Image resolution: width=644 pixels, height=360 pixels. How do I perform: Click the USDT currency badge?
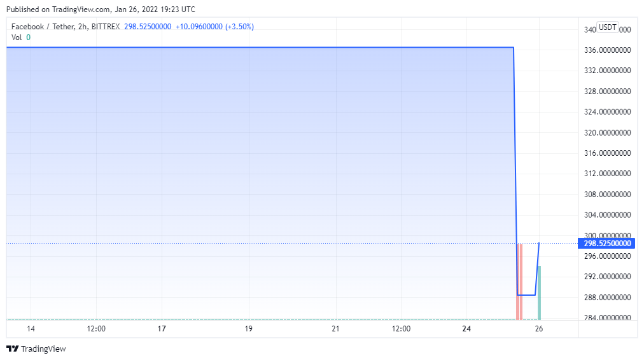point(608,27)
